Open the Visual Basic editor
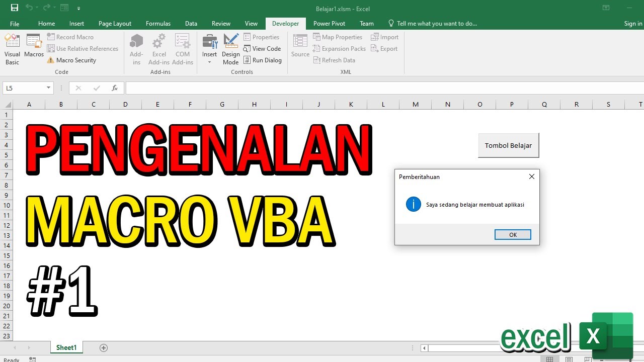The width and height of the screenshot is (644, 362). [x=12, y=49]
